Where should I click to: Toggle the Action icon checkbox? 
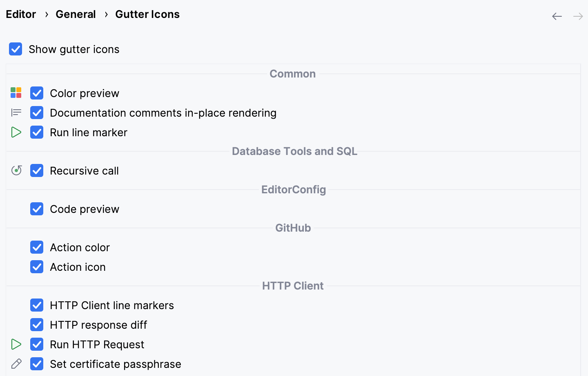(x=37, y=267)
